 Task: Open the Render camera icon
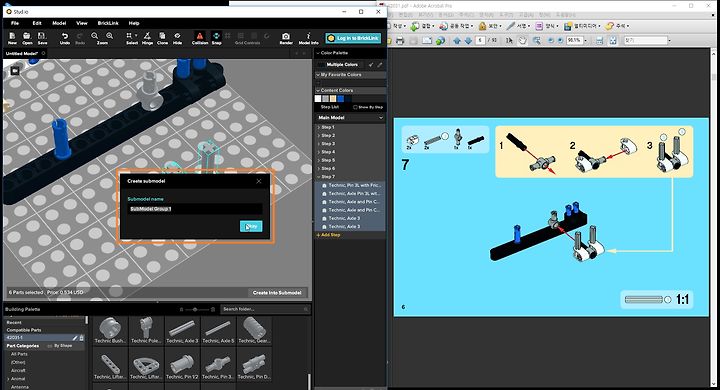(286, 36)
